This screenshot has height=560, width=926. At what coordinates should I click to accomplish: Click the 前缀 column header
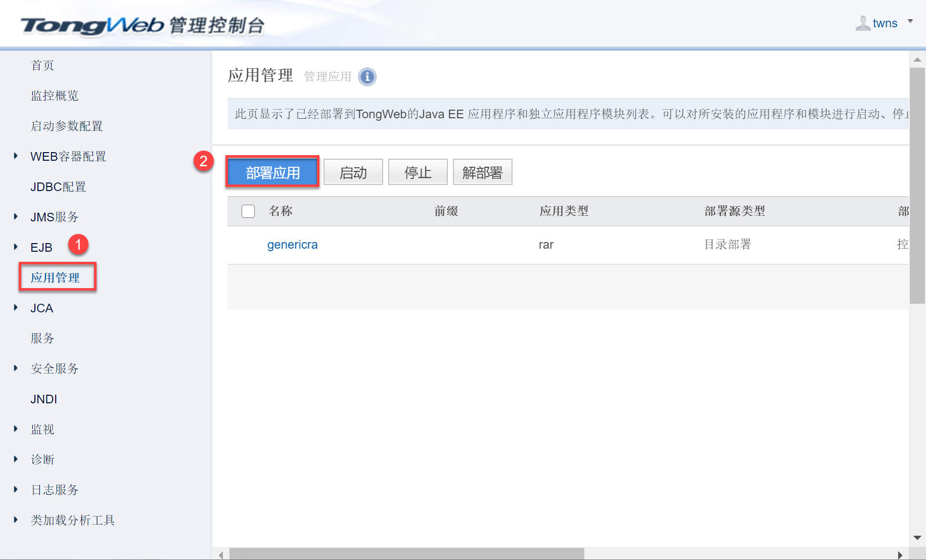coord(446,211)
